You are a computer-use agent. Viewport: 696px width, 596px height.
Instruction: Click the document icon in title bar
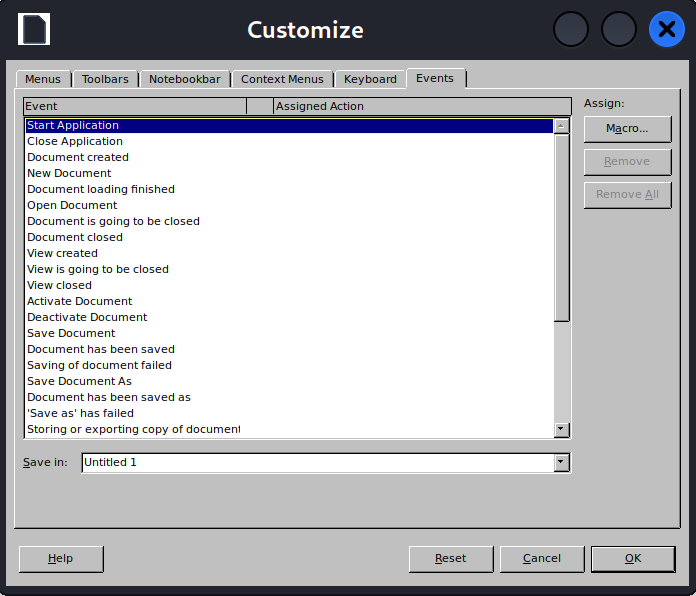[x=34, y=29]
